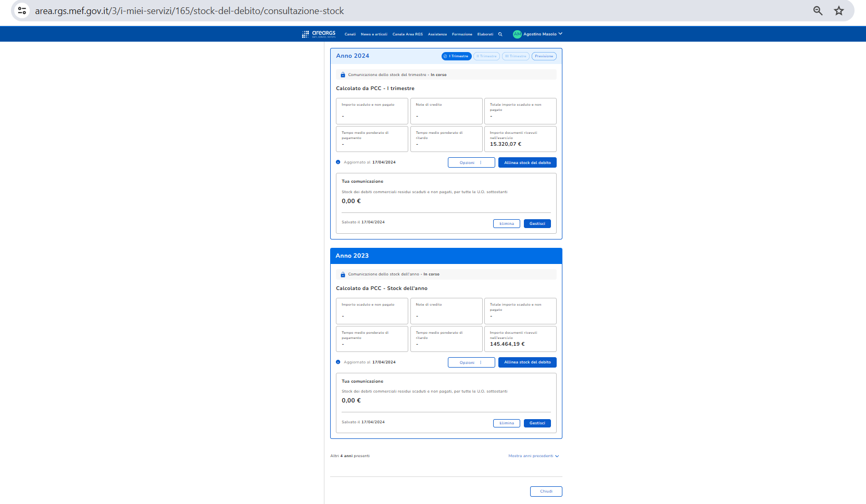The width and height of the screenshot is (866, 504).
Task: Open the search magnifier in the navbar
Action: tap(500, 34)
